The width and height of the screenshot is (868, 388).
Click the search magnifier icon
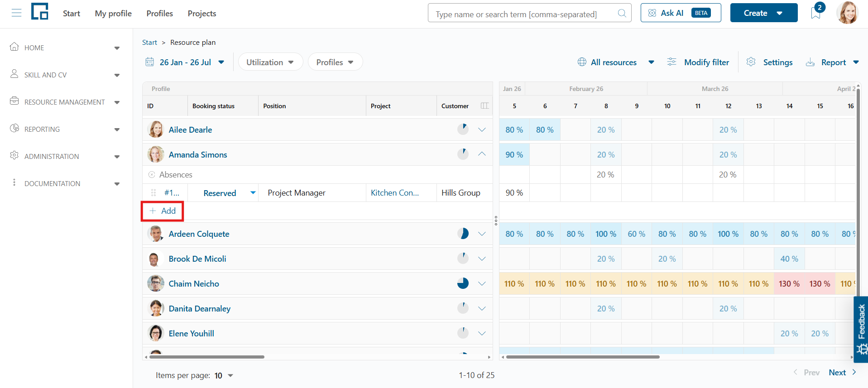(622, 13)
